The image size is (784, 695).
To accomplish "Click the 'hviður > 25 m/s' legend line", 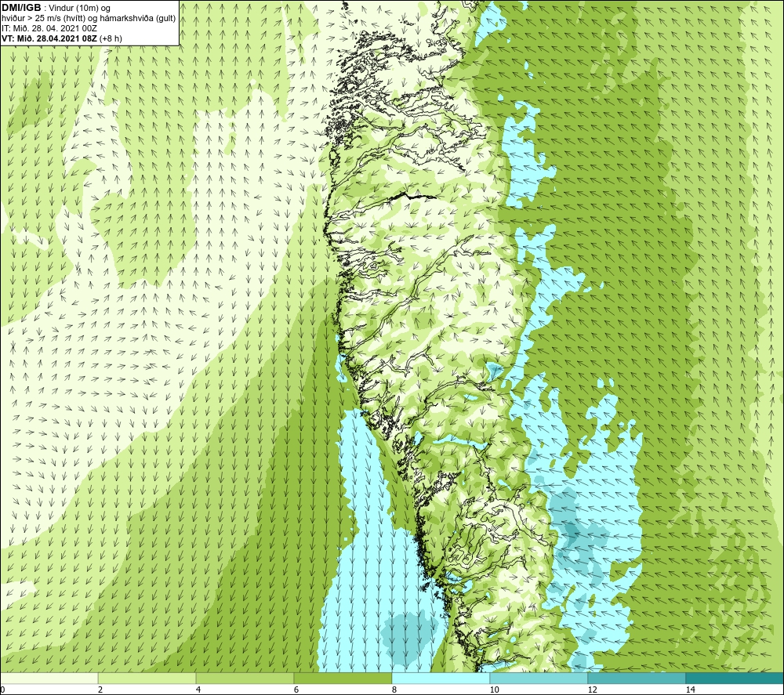I will (x=89, y=19).
